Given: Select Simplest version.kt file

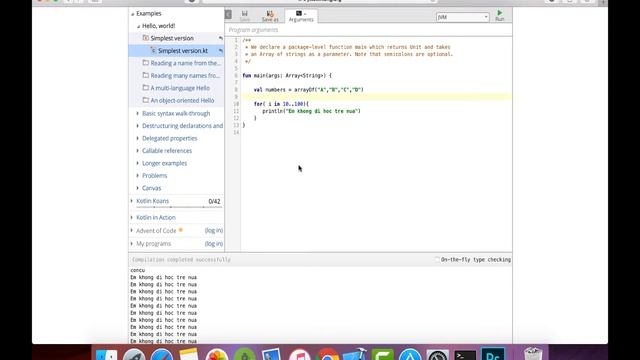Looking at the screenshot, I should [182, 51].
